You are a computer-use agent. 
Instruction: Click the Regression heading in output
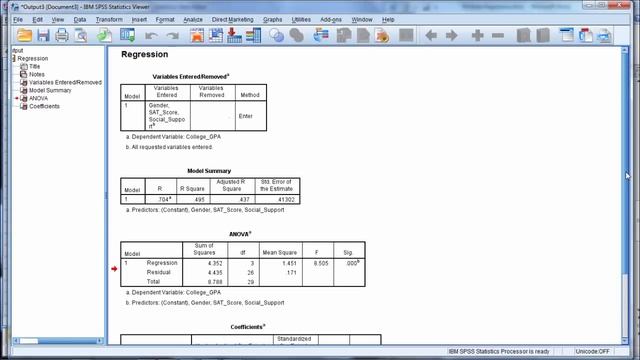coord(144,54)
